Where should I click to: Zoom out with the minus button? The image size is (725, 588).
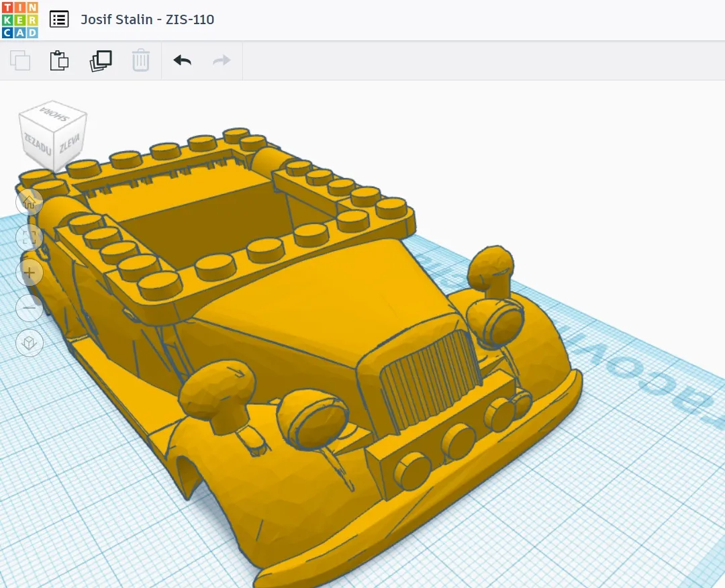pyautogui.click(x=30, y=308)
